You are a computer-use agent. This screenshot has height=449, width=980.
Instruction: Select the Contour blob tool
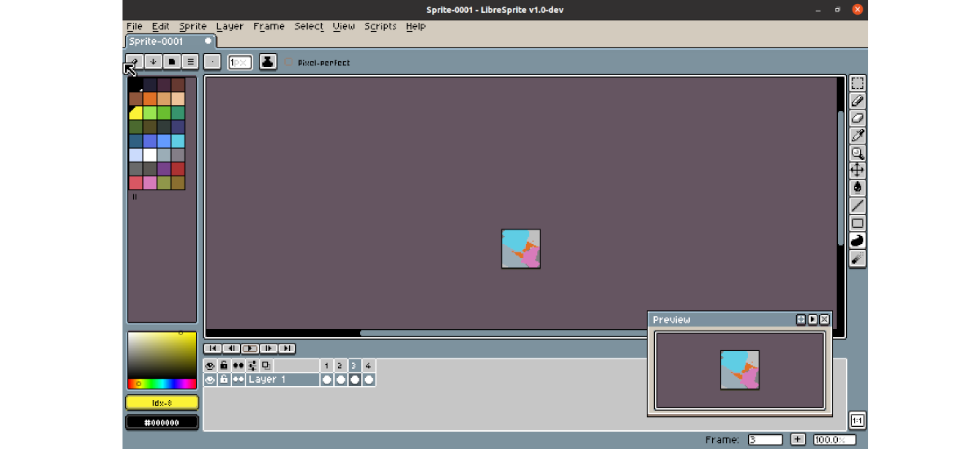[857, 241]
